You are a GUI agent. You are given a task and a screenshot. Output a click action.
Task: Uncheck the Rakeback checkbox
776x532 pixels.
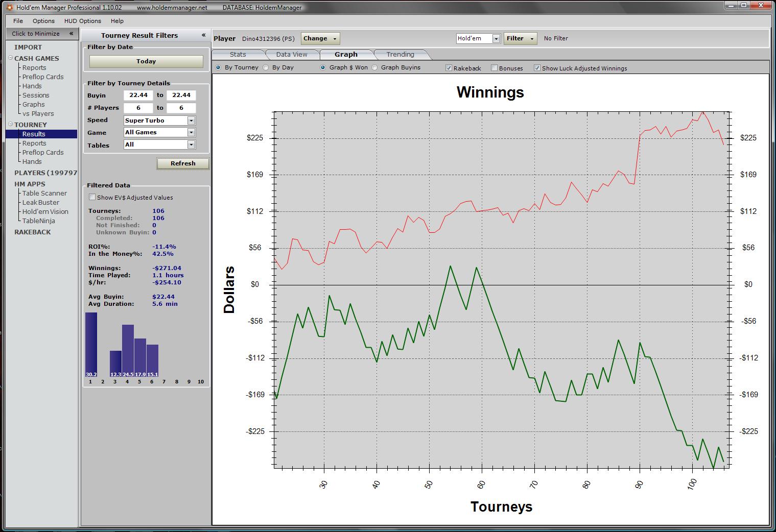pos(449,68)
